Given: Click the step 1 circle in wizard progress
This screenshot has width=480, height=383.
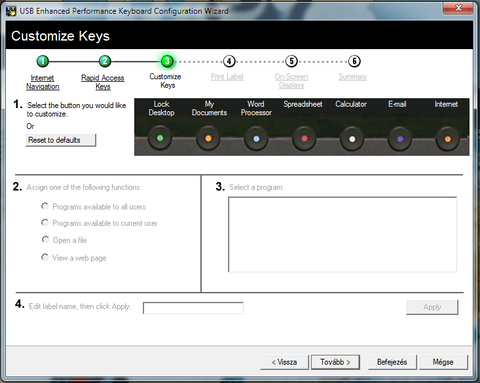Looking at the screenshot, I should pyautogui.click(x=42, y=61).
